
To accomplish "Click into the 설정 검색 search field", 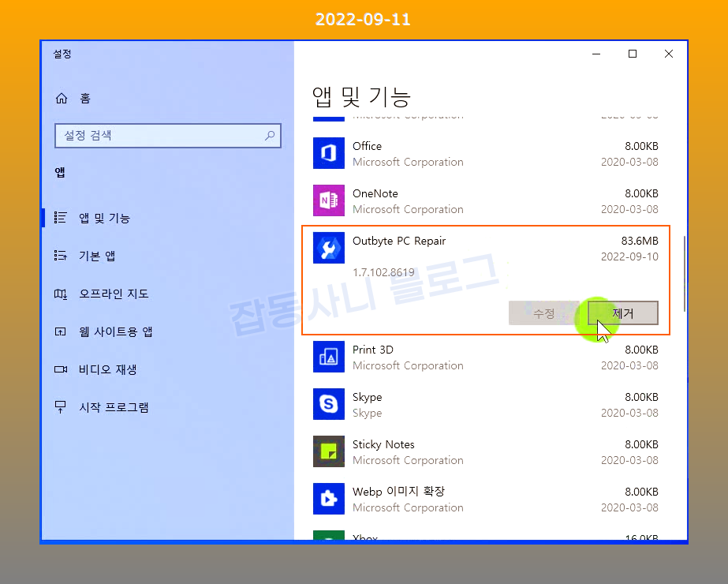I will point(168,136).
